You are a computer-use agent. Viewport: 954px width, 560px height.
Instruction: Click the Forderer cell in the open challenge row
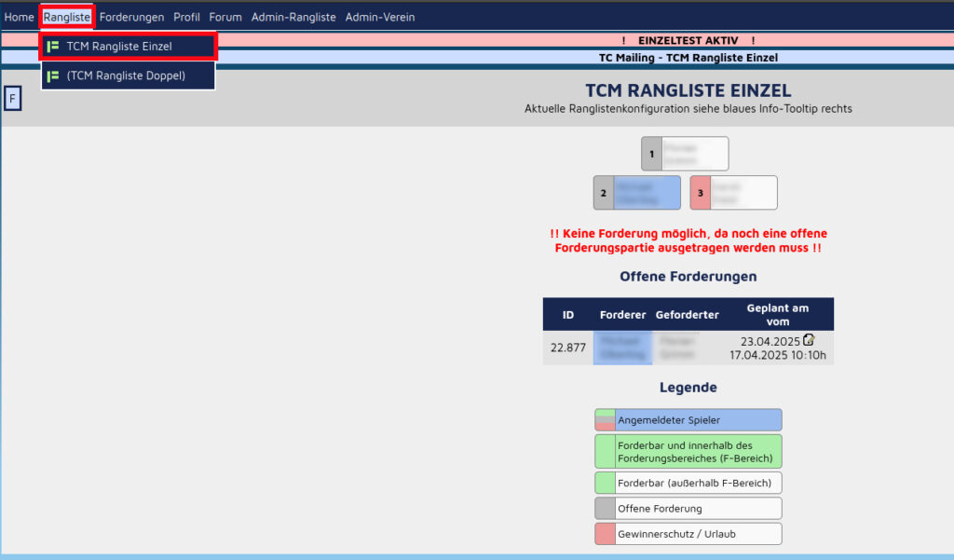[622, 348]
